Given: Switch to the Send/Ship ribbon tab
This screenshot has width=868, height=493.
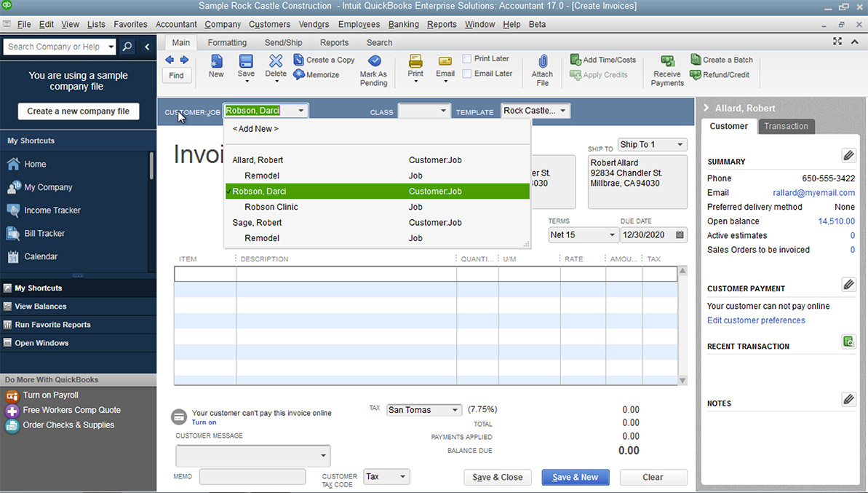Looking at the screenshot, I should pyautogui.click(x=284, y=43).
